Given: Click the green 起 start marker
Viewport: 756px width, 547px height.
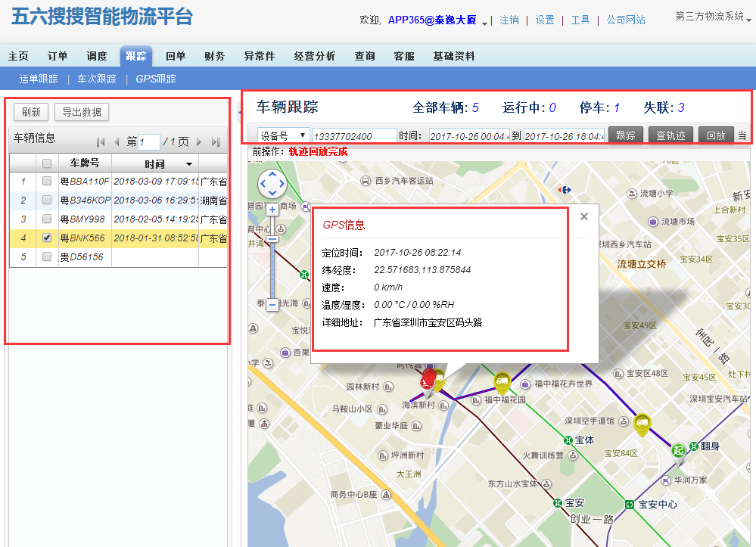Looking at the screenshot, I should (x=678, y=452).
